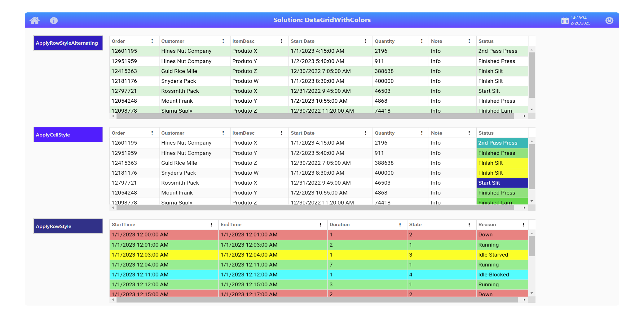This screenshot has height=318, width=644.
Task: Click third grid vertical scrollbar down arrow
Action: tap(532, 293)
